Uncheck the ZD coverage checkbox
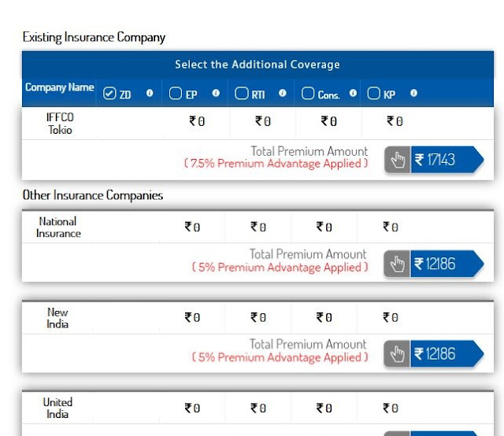The image size is (504, 436). pos(109,94)
